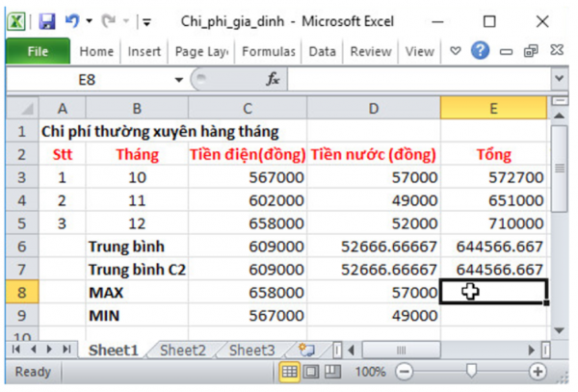Select cell containing 572700
Viewport: 578px width, 392px height.
493,177
